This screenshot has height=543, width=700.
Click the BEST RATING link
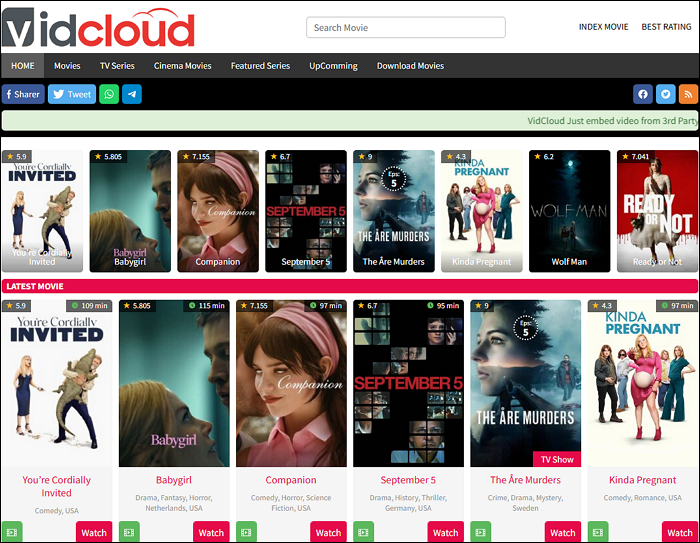coord(665,27)
